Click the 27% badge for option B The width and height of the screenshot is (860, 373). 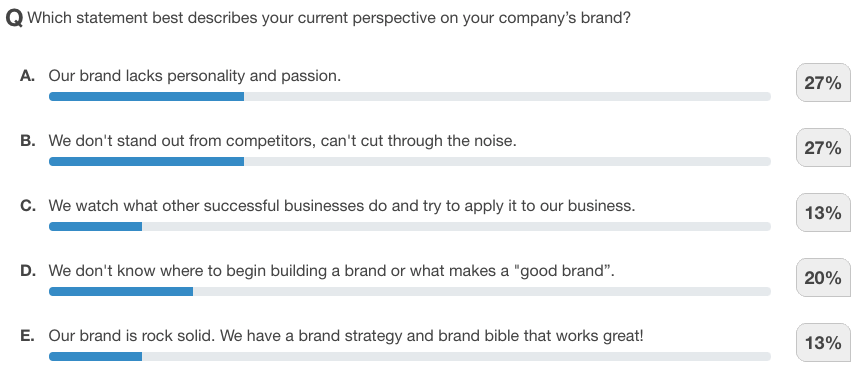click(823, 148)
